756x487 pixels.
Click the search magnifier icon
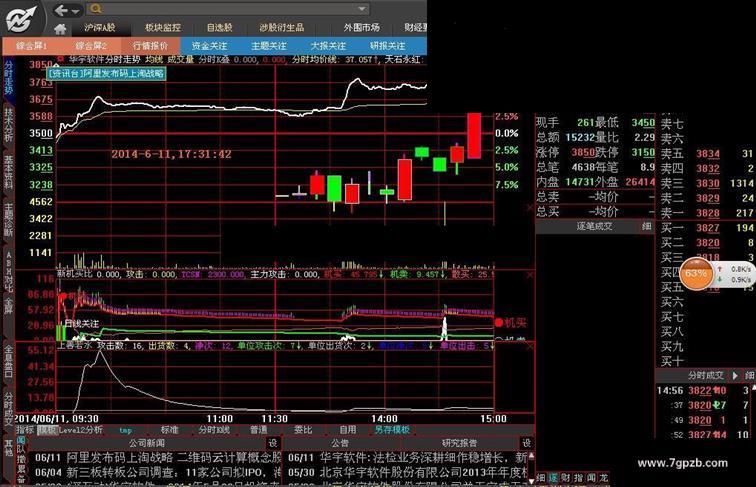(x=95, y=8)
